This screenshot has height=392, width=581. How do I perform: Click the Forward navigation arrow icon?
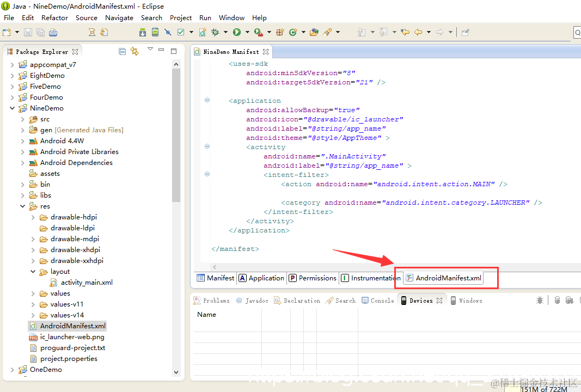pos(440,32)
